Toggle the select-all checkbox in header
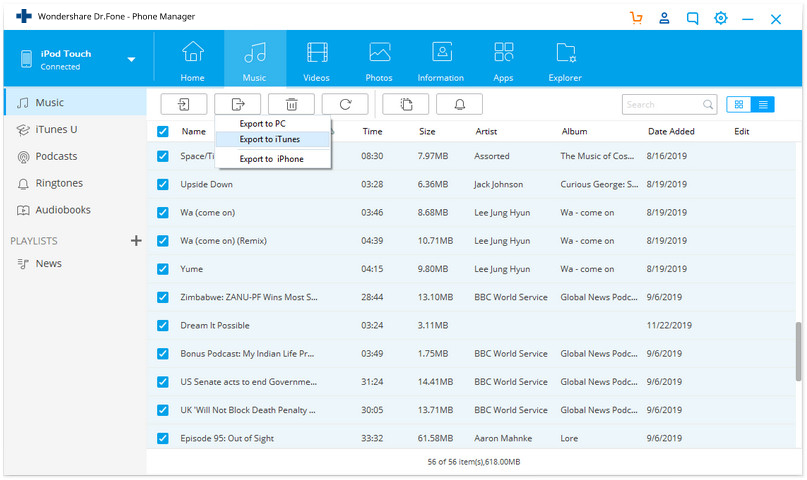Viewport: 807px width, 480px height. coord(163,131)
